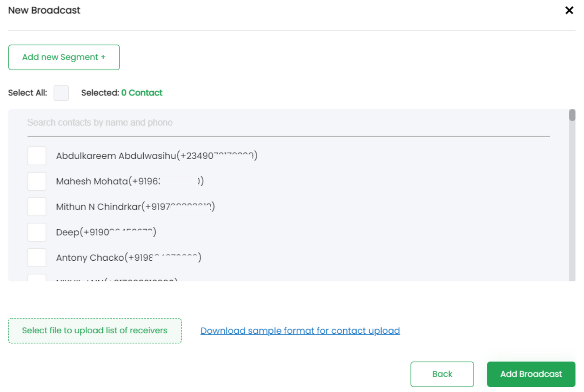Open Download sample format for contact upload link

[x=300, y=331]
